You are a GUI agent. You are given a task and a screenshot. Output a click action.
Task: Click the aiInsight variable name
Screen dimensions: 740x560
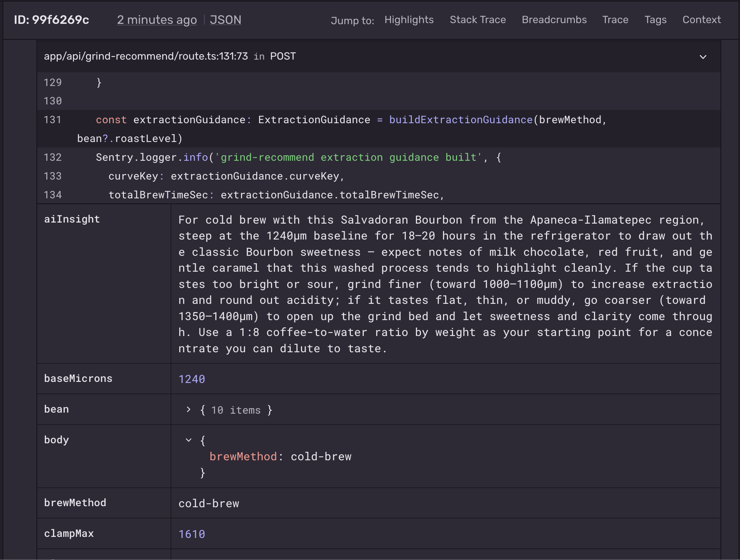72,219
